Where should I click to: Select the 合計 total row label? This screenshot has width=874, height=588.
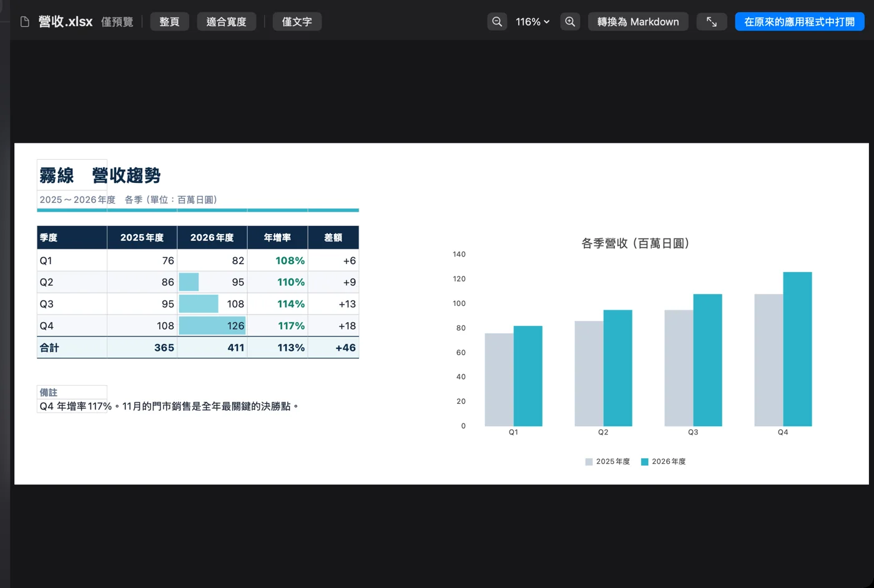[72, 348]
